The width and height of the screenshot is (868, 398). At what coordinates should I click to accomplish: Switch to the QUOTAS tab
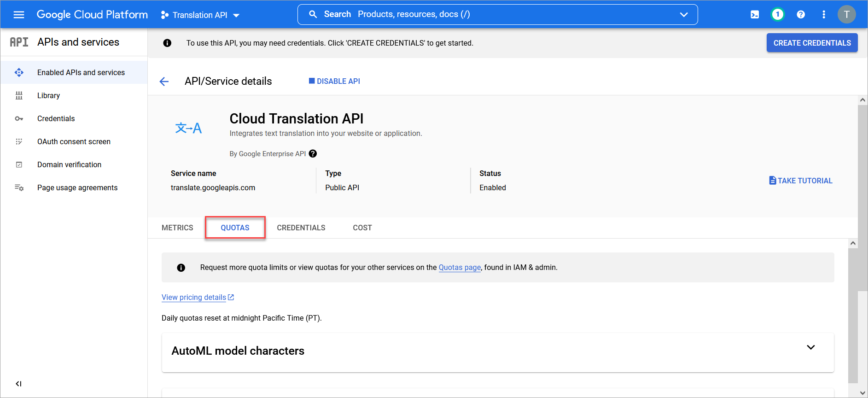(235, 228)
